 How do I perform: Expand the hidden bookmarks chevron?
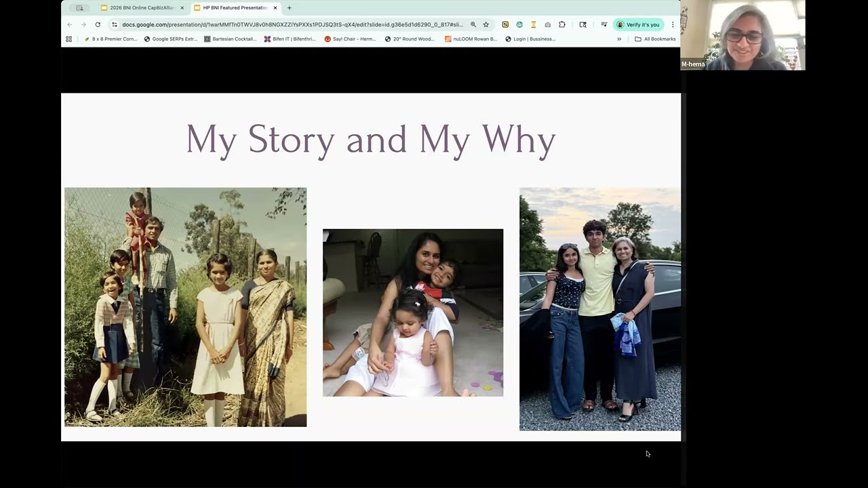(x=619, y=39)
